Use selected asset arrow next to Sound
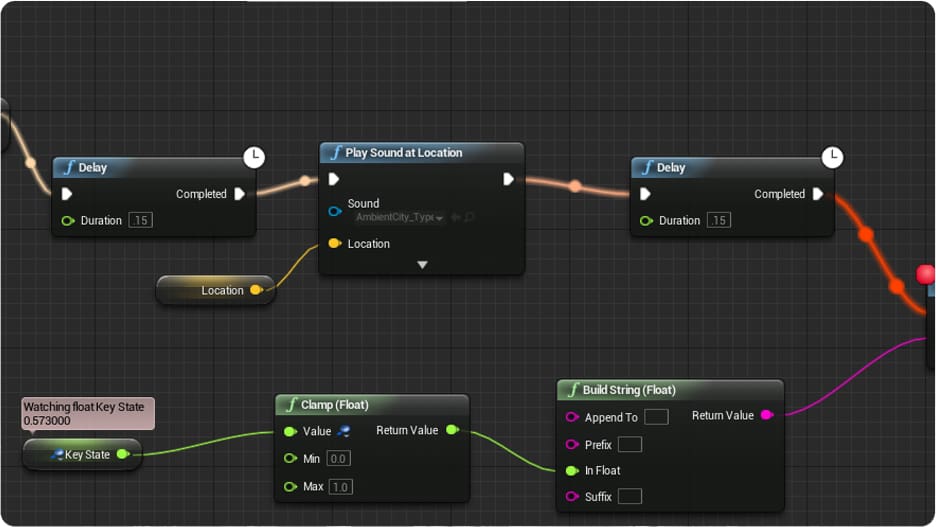This screenshot has height=527, width=936. 455,217
